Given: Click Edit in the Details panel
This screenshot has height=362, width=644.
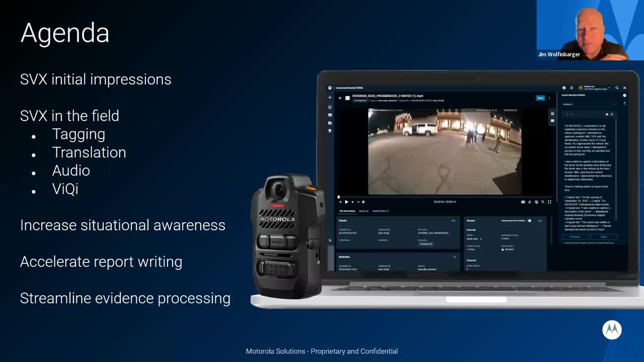Looking at the screenshot, I should (453, 221).
